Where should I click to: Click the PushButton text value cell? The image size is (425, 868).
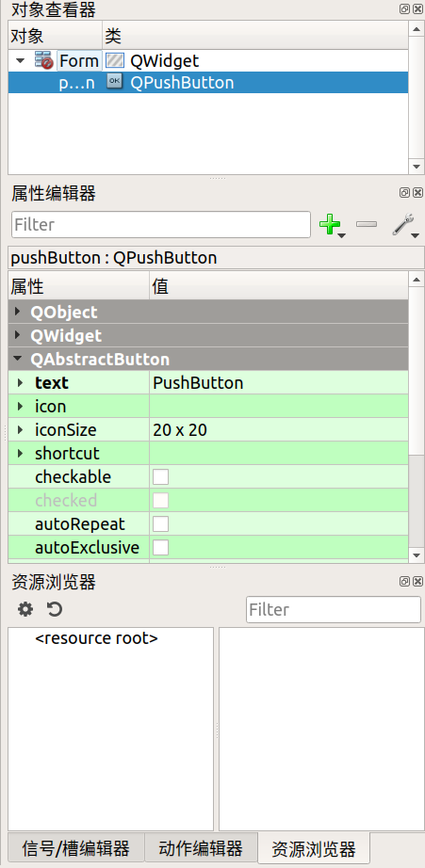coord(279,382)
